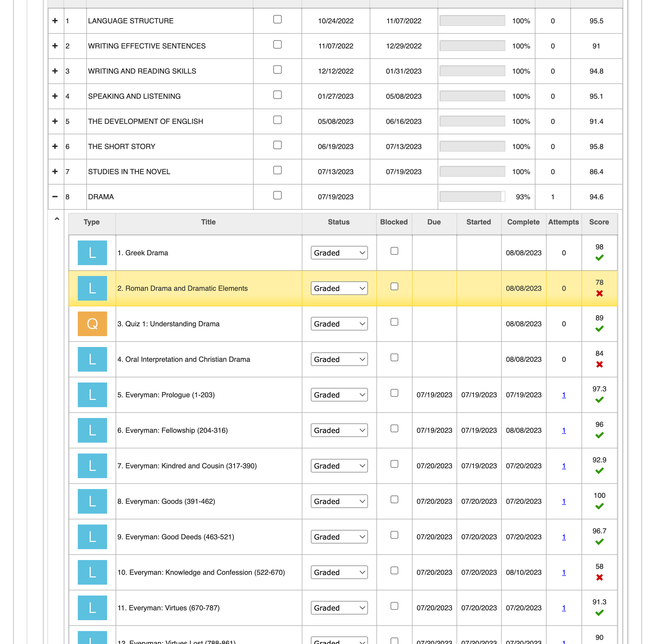Click the red X under score 58
Screen dimensions: 657x644
599,577
